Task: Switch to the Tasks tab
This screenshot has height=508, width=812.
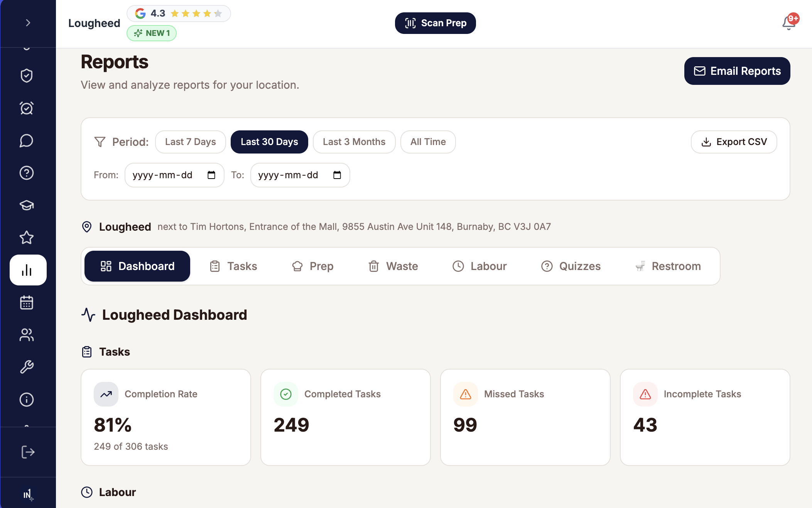Action: (233, 266)
